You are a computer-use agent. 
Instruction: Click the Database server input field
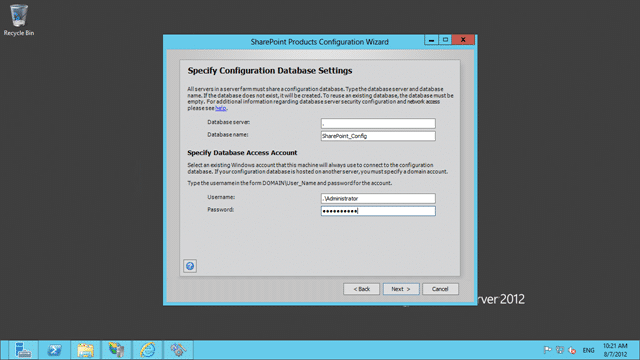tap(378, 123)
